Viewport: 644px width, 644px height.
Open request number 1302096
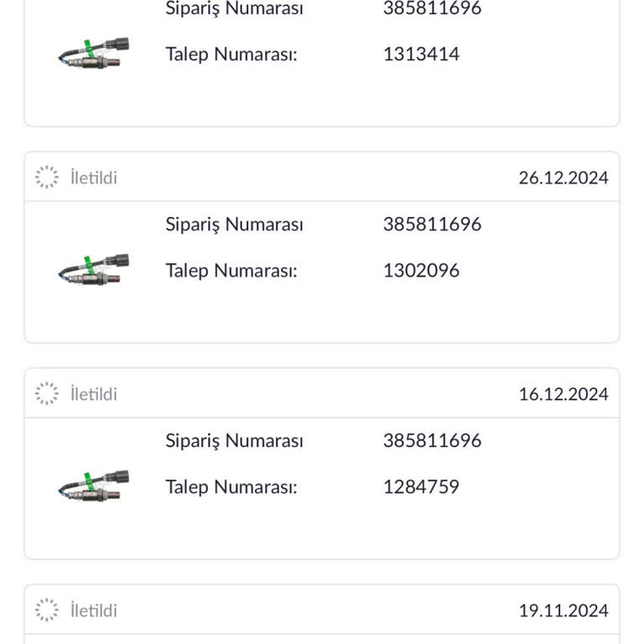click(x=421, y=271)
